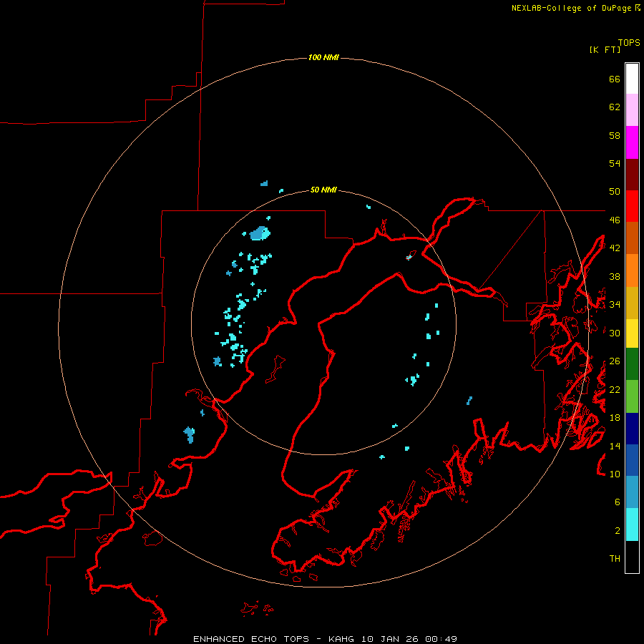Screen dimensions: 644x644
Task: Click legend value 46
Action: (615, 220)
